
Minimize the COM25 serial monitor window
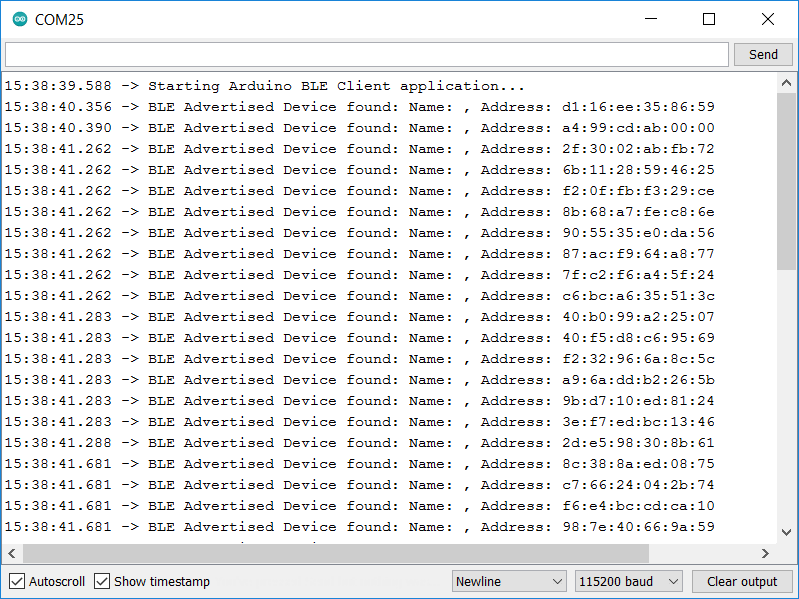coord(651,19)
